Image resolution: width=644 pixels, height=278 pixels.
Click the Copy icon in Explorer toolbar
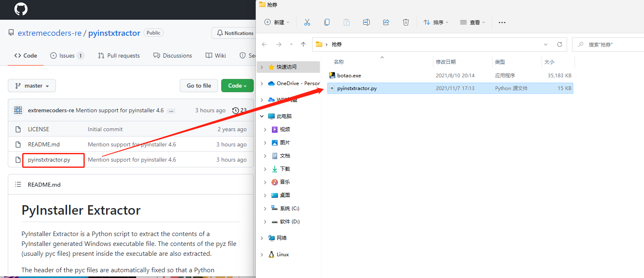327,22
